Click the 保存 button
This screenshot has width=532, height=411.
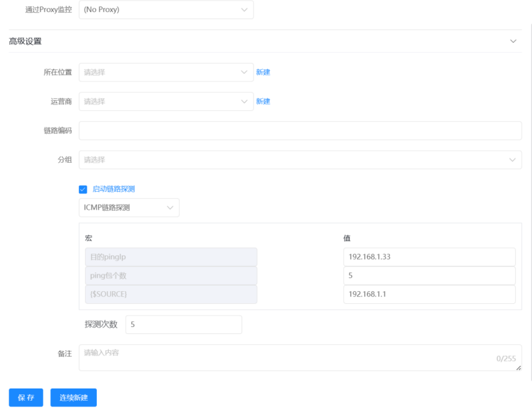[x=26, y=398]
